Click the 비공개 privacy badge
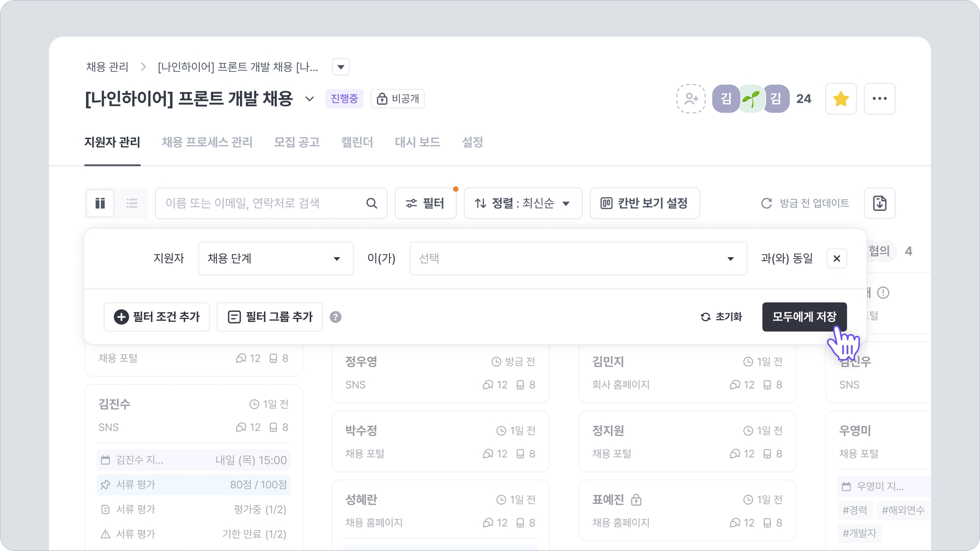The image size is (980, 551). (397, 99)
